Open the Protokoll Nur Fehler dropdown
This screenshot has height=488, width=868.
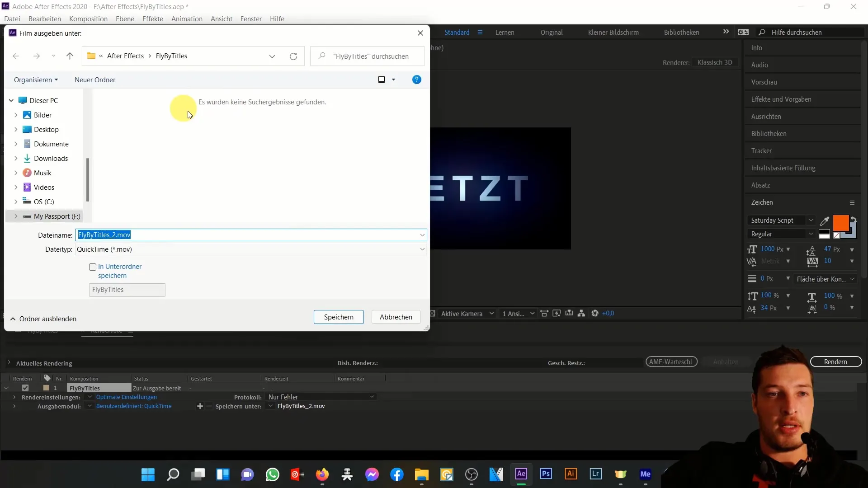321,397
